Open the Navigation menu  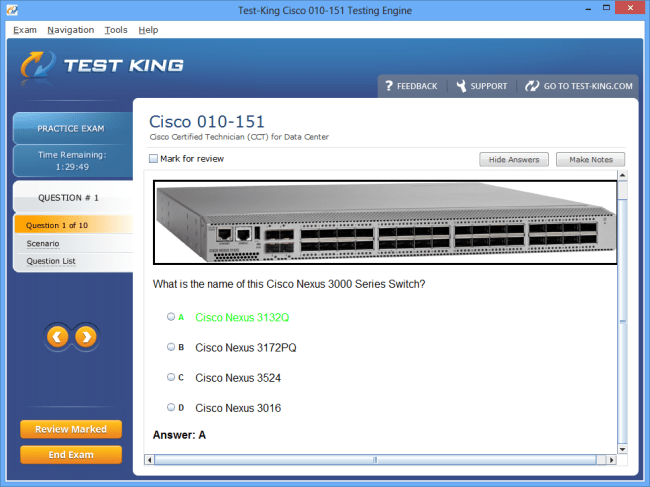[x=70, y=30]
